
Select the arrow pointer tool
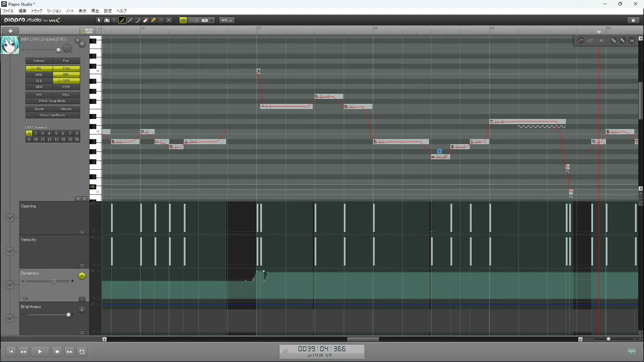[99, 20]
